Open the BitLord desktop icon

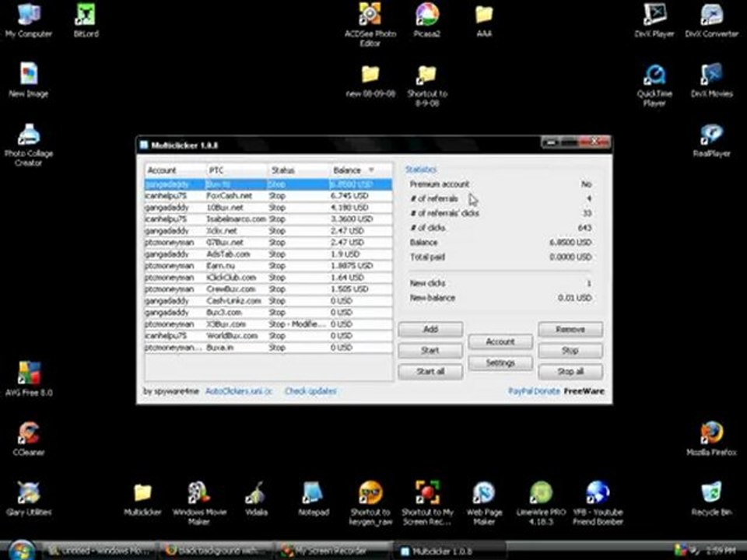coord(86,20)
